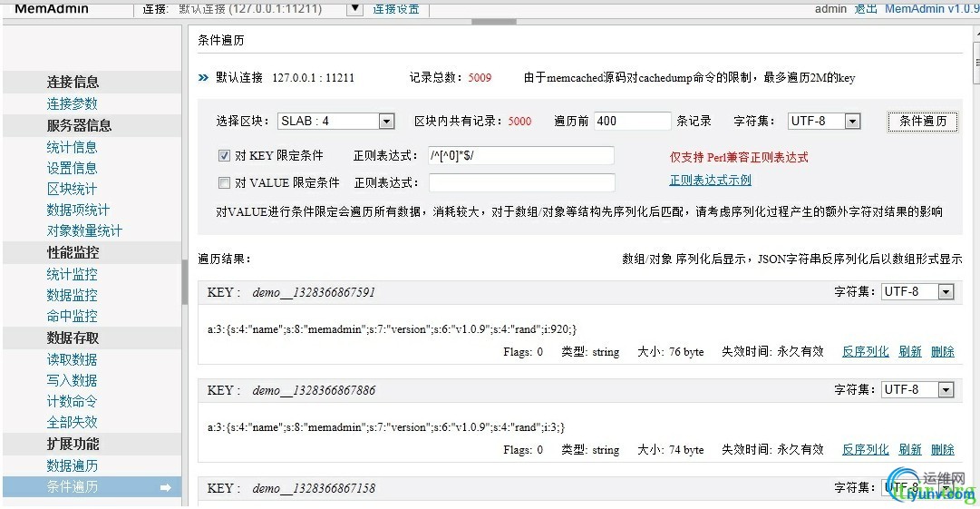Open 计数命令 sidebar item
The image size is (980, 509).
point(72,401)
